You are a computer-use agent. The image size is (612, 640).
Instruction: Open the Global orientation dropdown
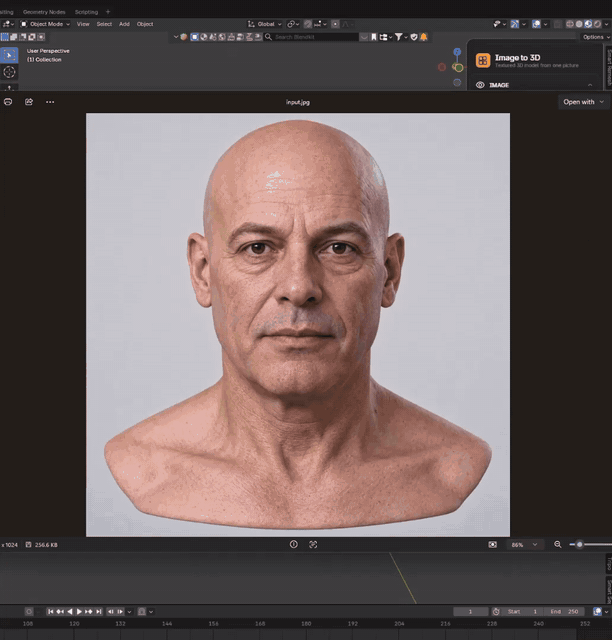click(265, 24)
